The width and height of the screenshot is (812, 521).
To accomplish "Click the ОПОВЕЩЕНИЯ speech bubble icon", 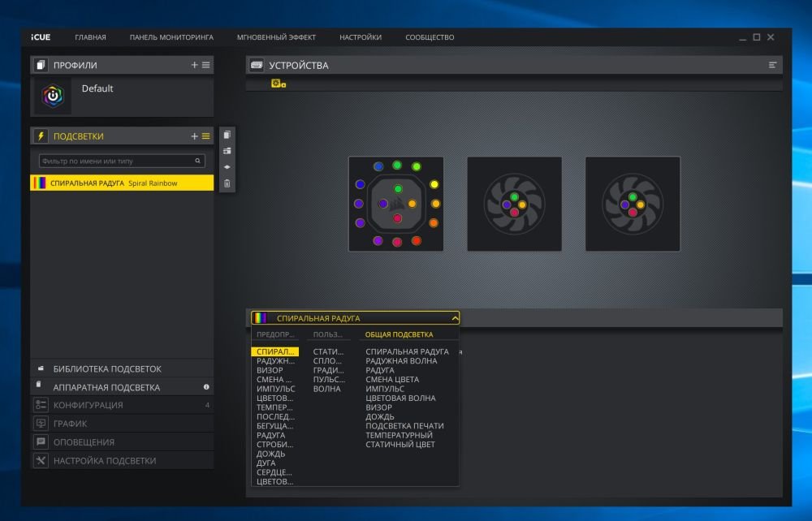I will pos(41,442).
